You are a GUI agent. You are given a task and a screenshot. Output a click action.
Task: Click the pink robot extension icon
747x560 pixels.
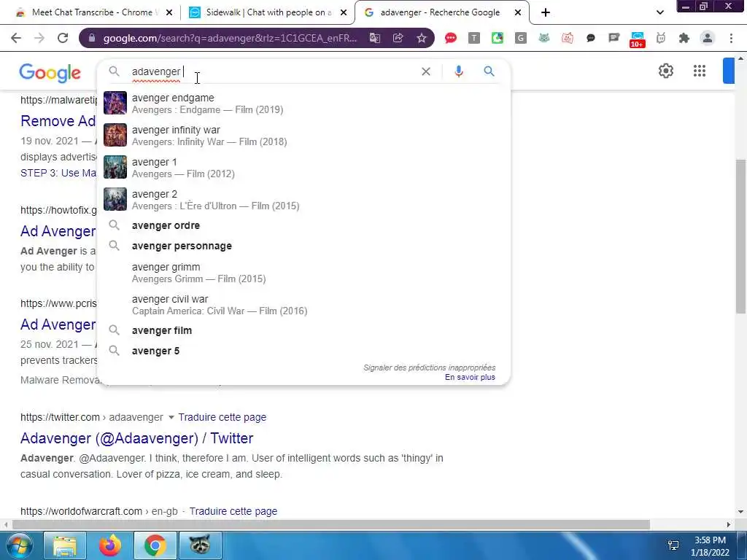(x=567, y=38)
